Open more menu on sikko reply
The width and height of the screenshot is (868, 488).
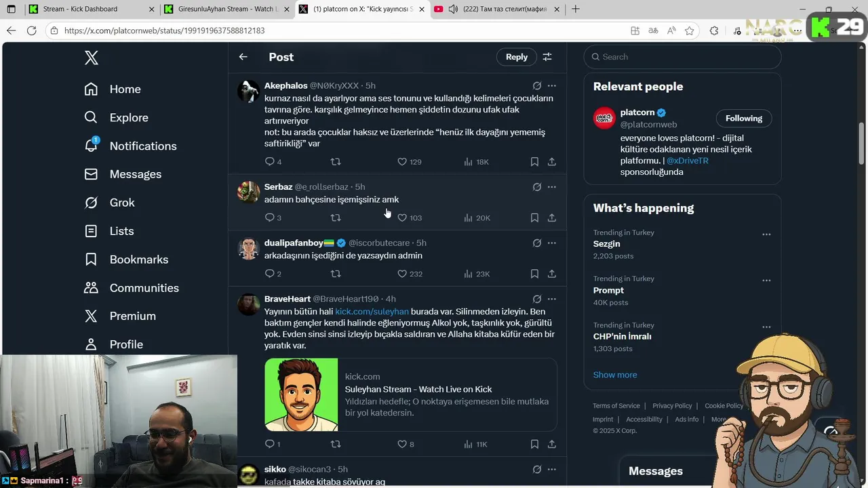click(x=552, y=470)
